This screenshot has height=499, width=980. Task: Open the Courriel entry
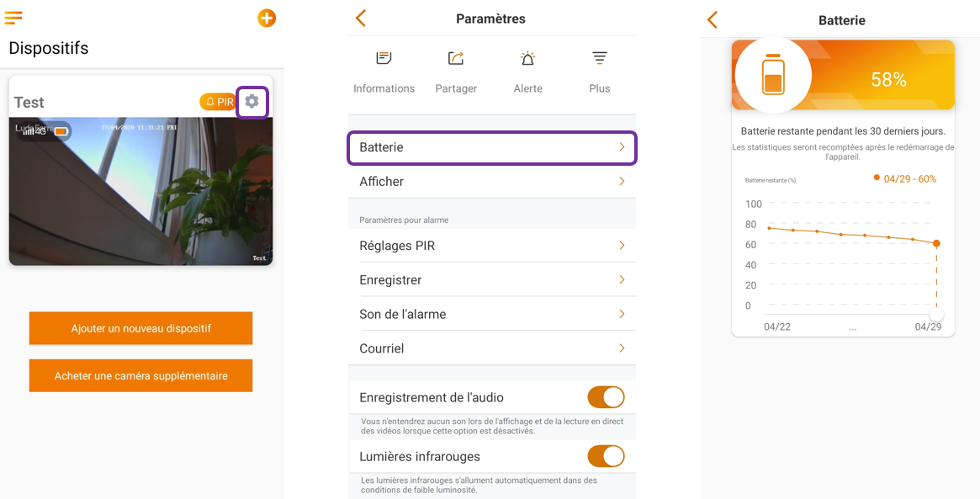[x=492, y=348]
